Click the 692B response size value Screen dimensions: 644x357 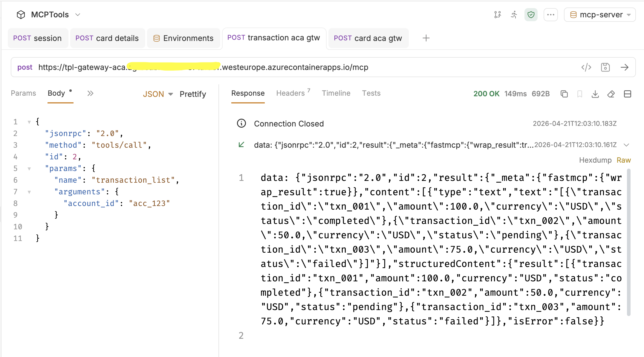[x=541, y=94]
